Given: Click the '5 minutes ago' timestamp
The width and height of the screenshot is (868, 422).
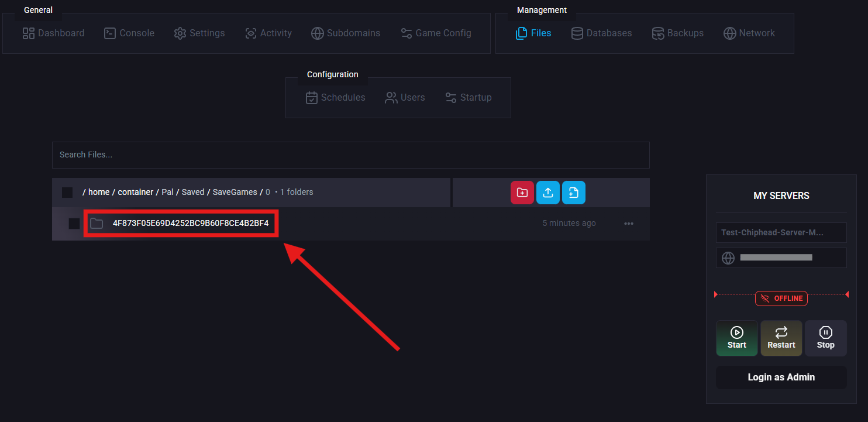Looking at the screenshot, I should click(x=569, y=223).
